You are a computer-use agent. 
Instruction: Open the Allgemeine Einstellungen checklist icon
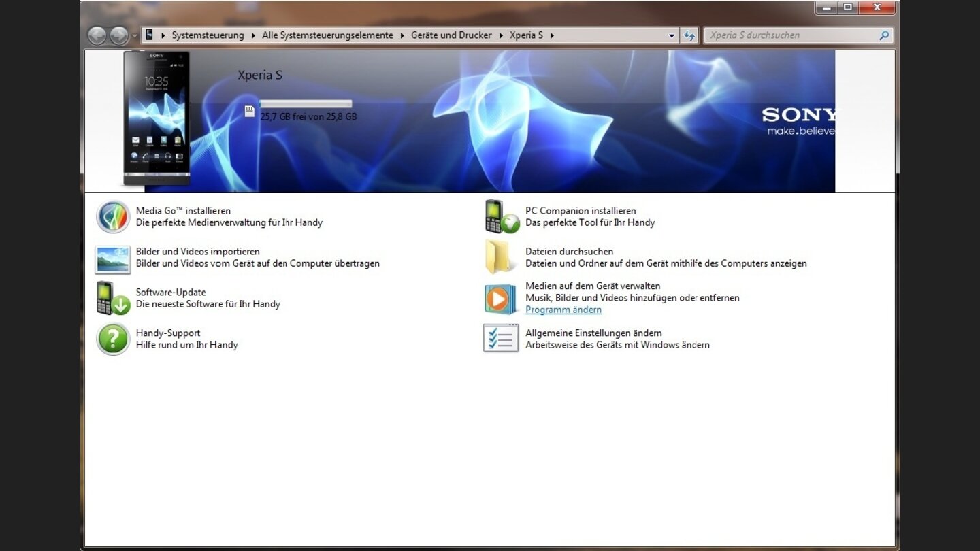[x=501, y=338]
